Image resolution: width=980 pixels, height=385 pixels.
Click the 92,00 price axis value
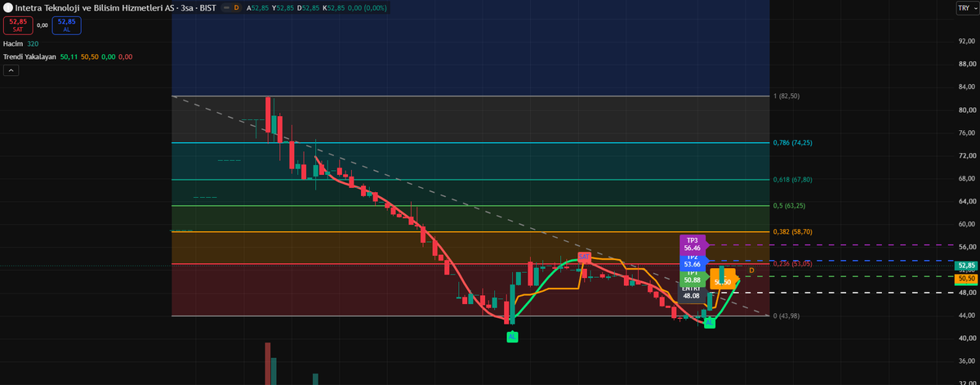coord(966,41)
